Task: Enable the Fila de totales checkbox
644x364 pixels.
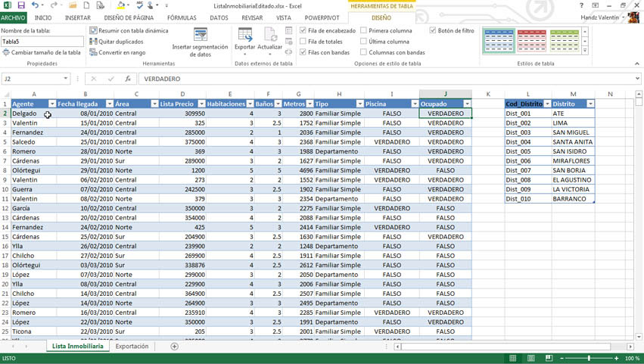Action: point(303,42)
